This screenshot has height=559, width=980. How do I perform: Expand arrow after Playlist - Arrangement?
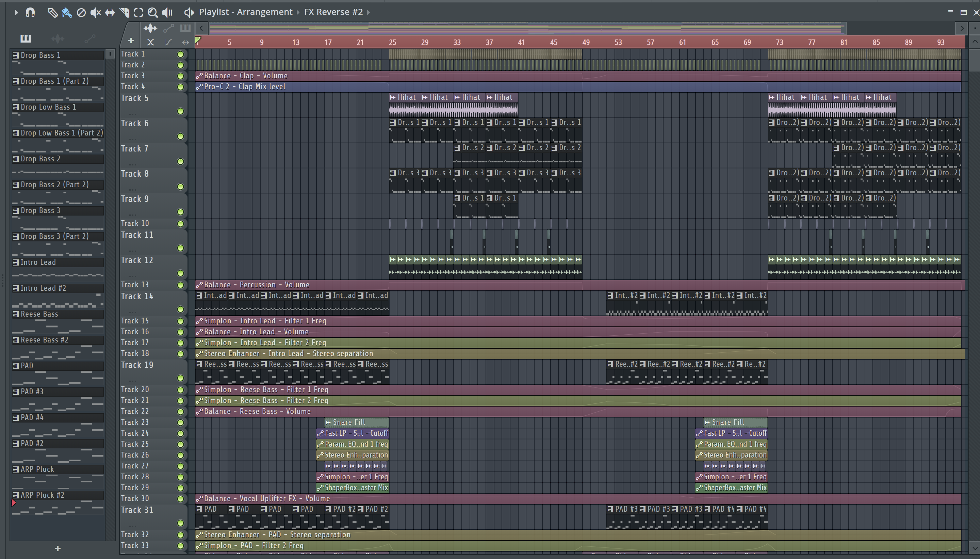298,12
